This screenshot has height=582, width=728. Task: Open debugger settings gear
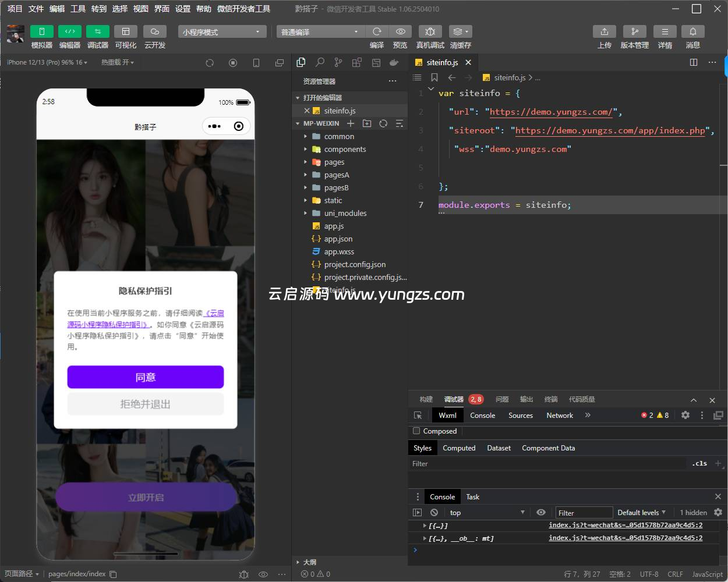pyautogui.click(x=685, y=415)
